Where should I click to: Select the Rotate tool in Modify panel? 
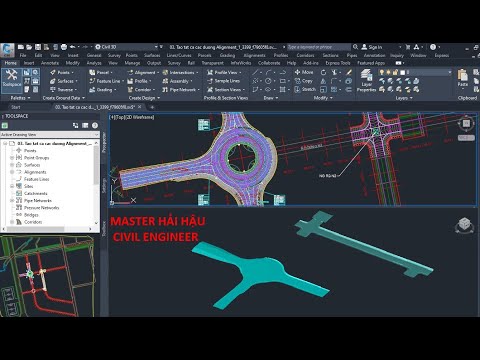click(323, 72)
